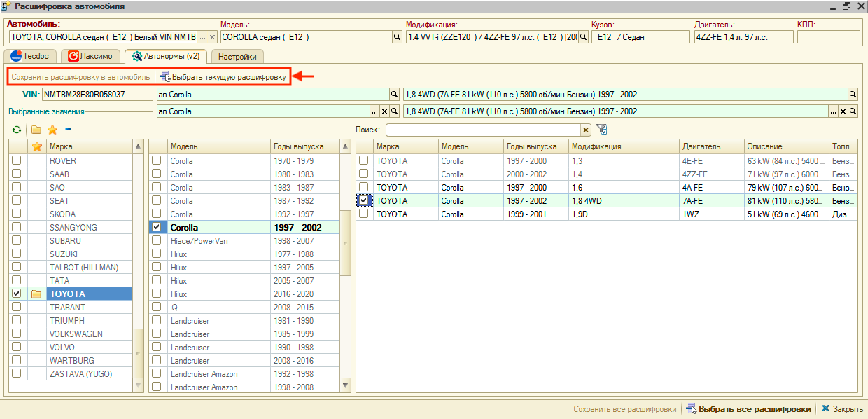Click ellipsis in selected 1,8 4WD modification field
Viewport: 868px width, 419px height.
click(x=833, y=111)
